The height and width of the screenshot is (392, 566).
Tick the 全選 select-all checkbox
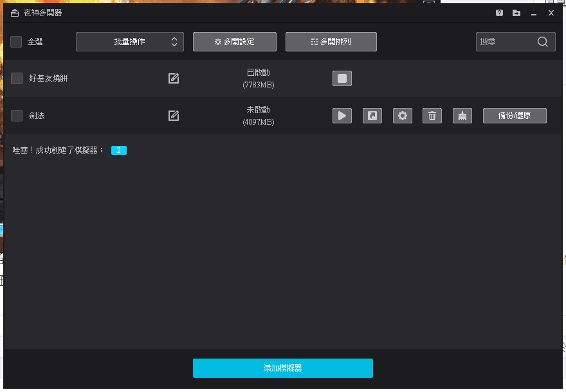(16, 42)
